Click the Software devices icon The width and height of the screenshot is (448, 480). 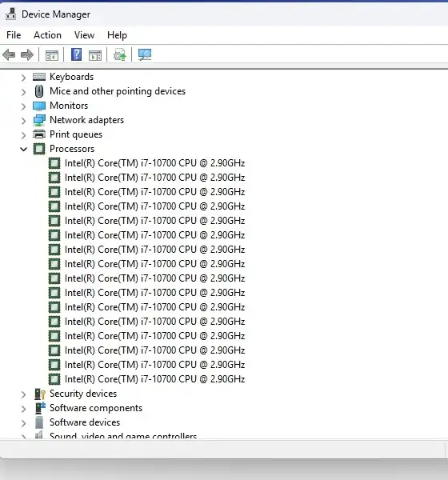[x=39, y=422]
